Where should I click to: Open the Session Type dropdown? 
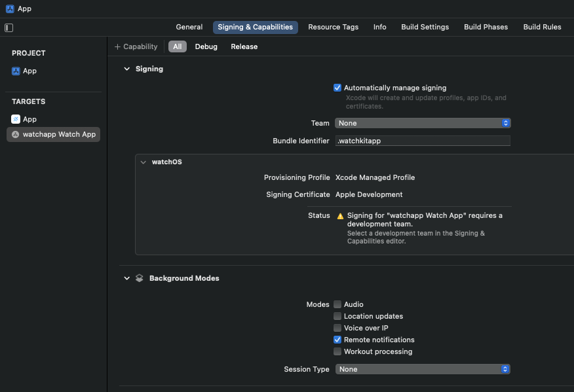tap(423, 369)
